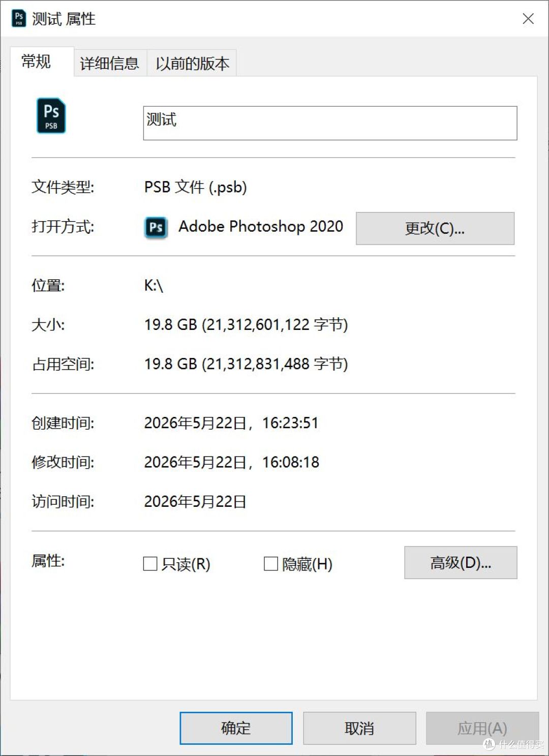Switch to the 常规 tab
The image size is (549, 756).
[42, 62]
